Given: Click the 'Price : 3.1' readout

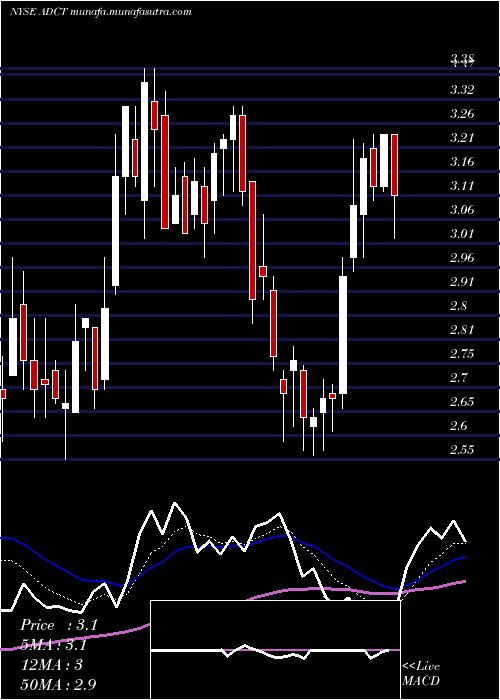Looking at the screenshot, I should click(x=59, y=625).
